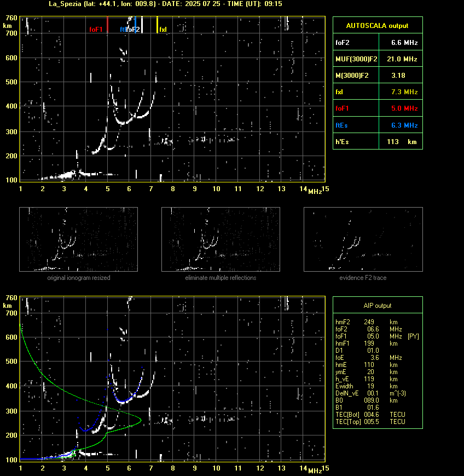Click the MUF(3000)F2 label cell
This screenshot has height=476, width=464.
(x=356, y=59)
